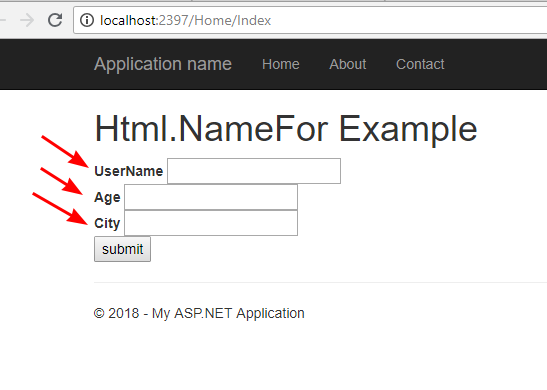Click the Html.NameFor Example heading
Image resolution: width=547 pixels, height=390 pixels.
pos(286,129)
